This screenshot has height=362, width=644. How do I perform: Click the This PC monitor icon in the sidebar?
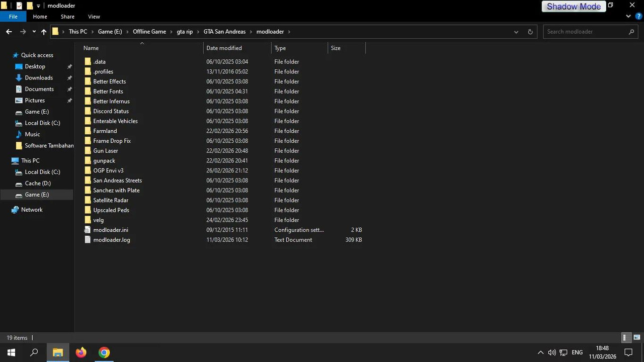(15, 161)
